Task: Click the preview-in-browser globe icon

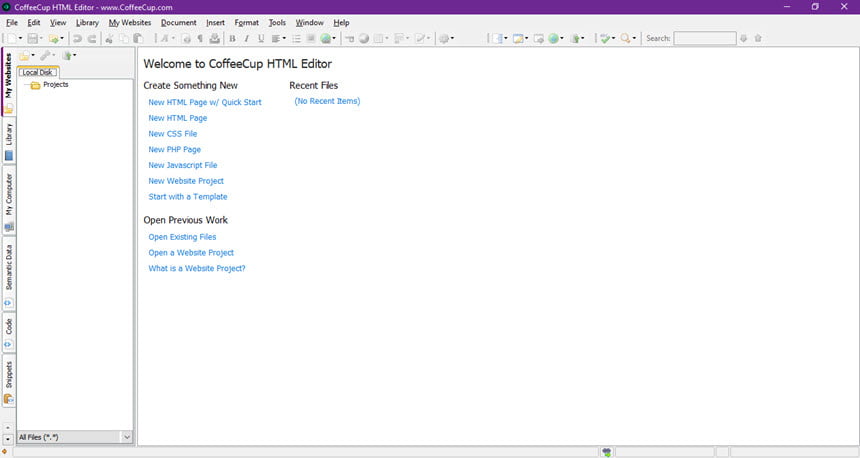Action: 553,38
